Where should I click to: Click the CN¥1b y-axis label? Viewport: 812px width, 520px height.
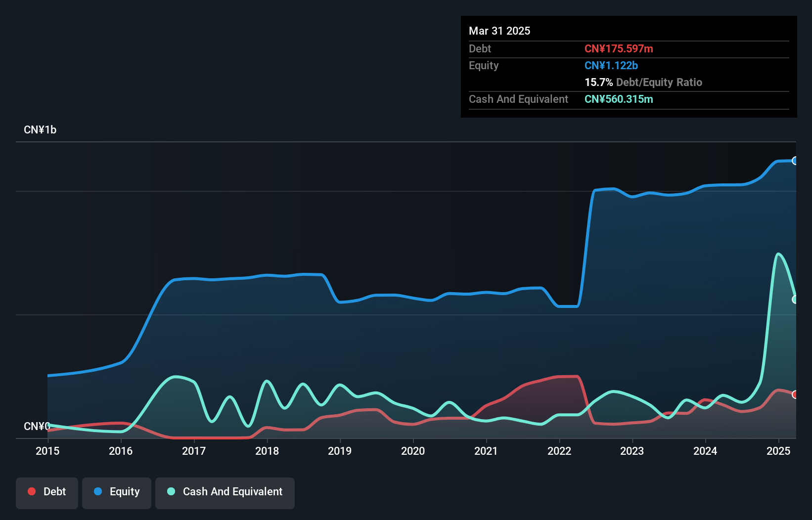tap(40, 130)
